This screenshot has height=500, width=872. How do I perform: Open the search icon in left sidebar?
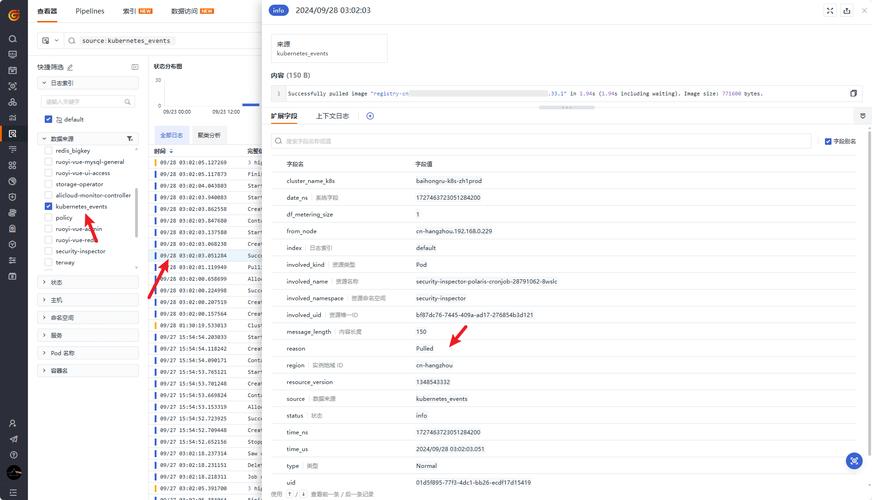(12, 39)
